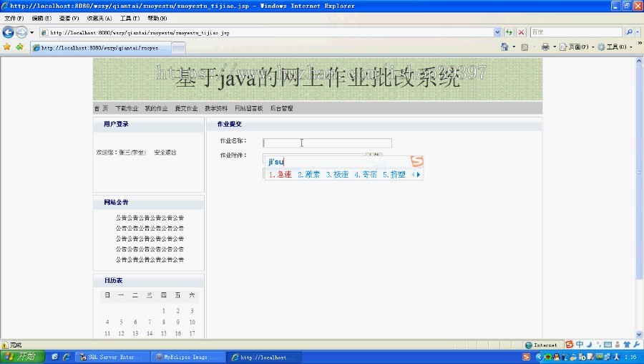Viewport: 644px width, 364px height.
Task: Open the 收藏夹(A) menu
Action: click(99, 18)
